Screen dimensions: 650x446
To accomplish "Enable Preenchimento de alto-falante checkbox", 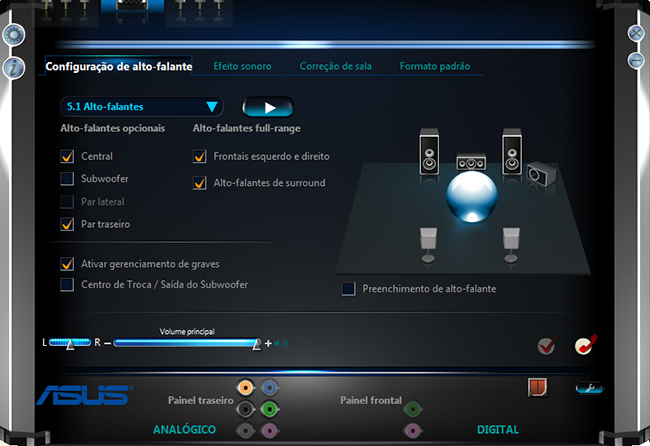I will (349, 289).
